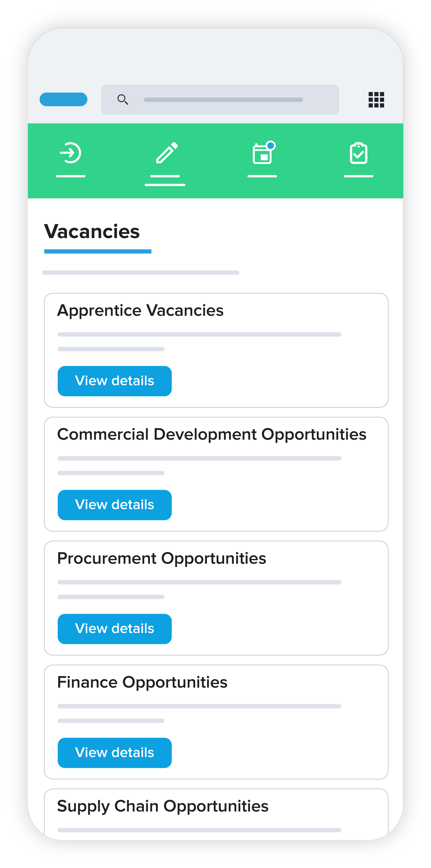
Task: Tap the blue notification dot on calendar
Action: click(271, 146)
